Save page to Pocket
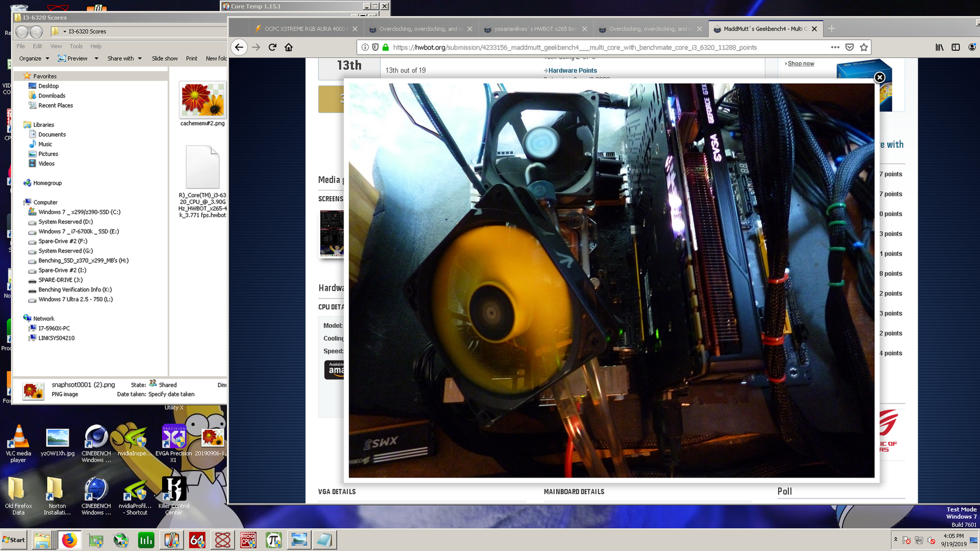The height and width of the screenshot is (551, 980). pyautogui.click(x=849, y=47)
